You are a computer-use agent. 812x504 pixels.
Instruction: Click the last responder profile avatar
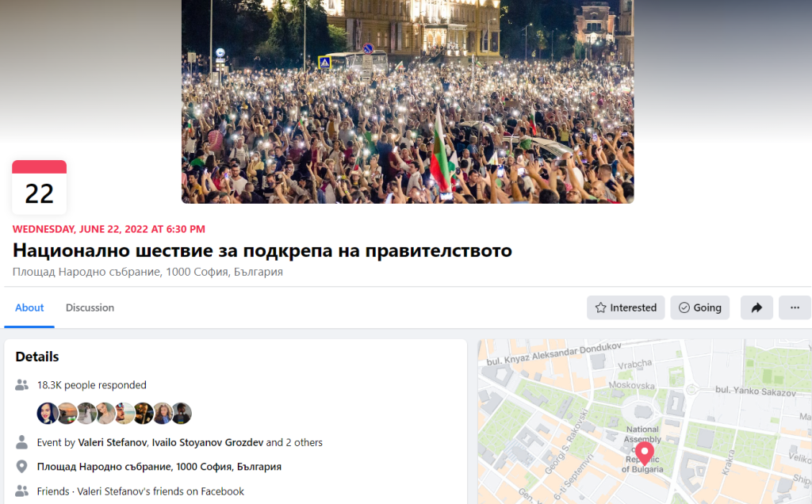tap(182, 414)
